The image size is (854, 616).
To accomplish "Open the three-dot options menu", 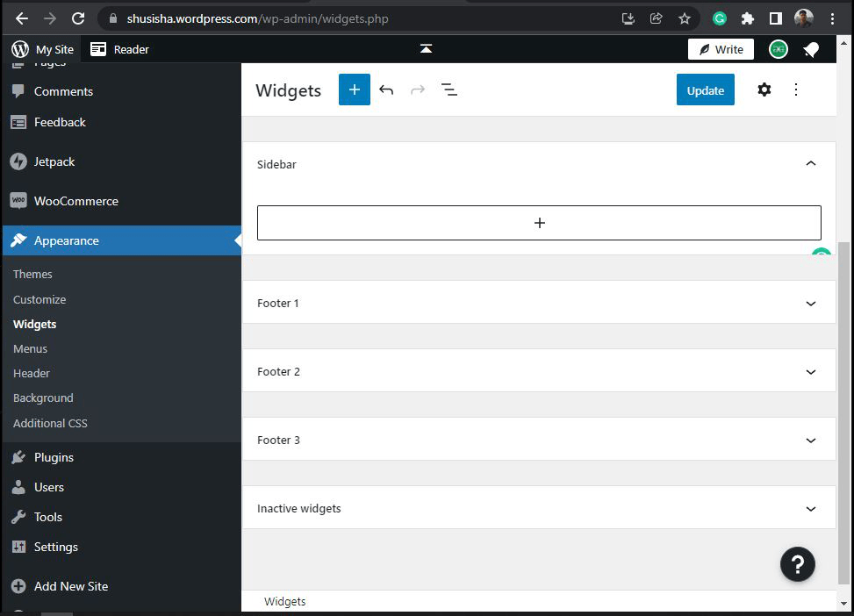I will (x=795, y=90).
